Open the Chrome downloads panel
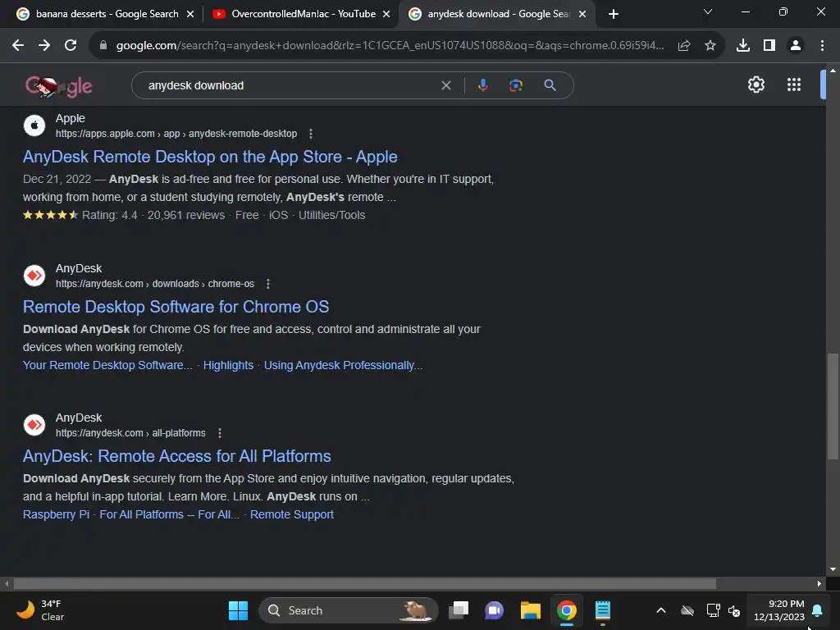840x630 pixels. tap(742, 46)
